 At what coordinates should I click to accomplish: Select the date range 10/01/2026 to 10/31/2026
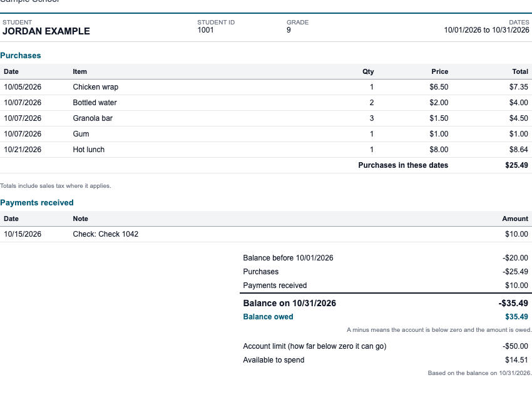(x=486, y=30)
